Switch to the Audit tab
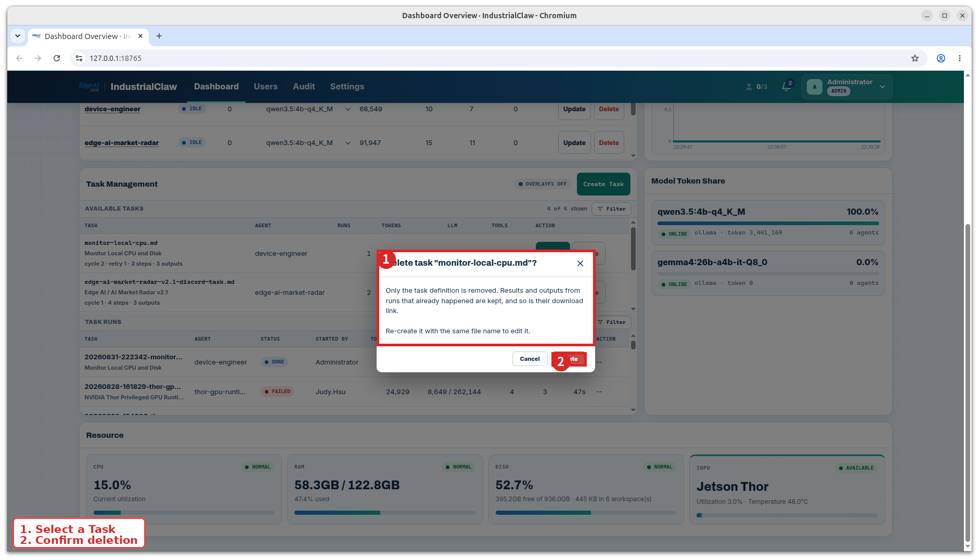Viewport: 979px width, 560px height. coord(304,86)
